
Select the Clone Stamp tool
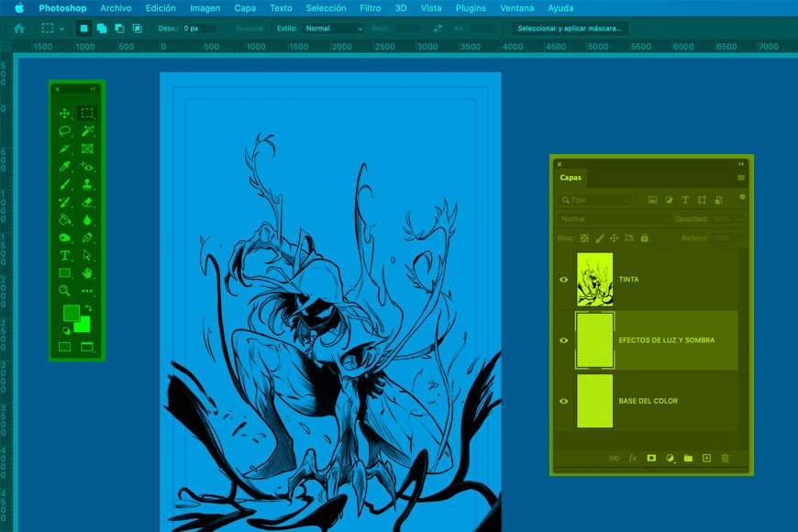coord(87,184)
